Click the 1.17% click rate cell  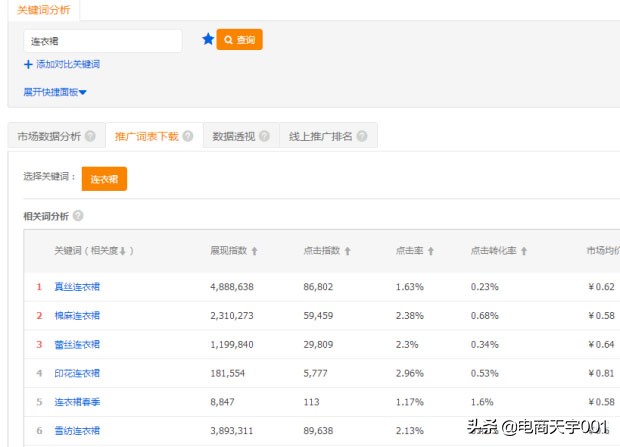click(x=410, y=402)
